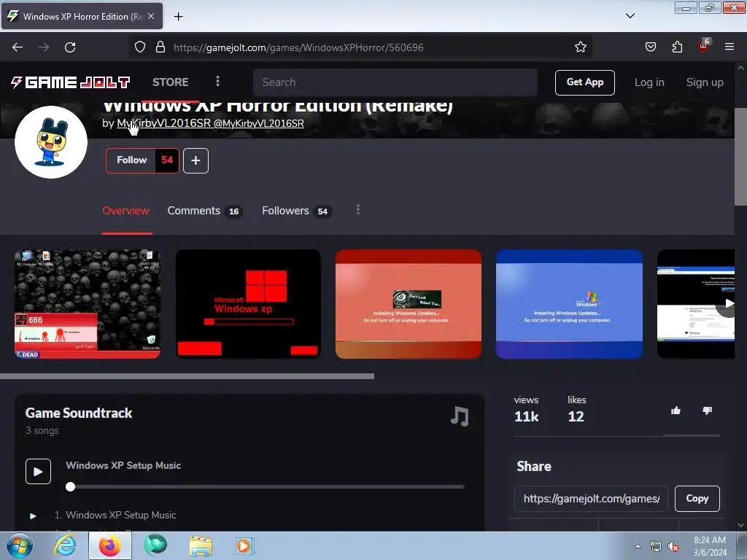Open more options dots beside Followers tab
This screenshot has height=560, width=747.
(358, 210)
